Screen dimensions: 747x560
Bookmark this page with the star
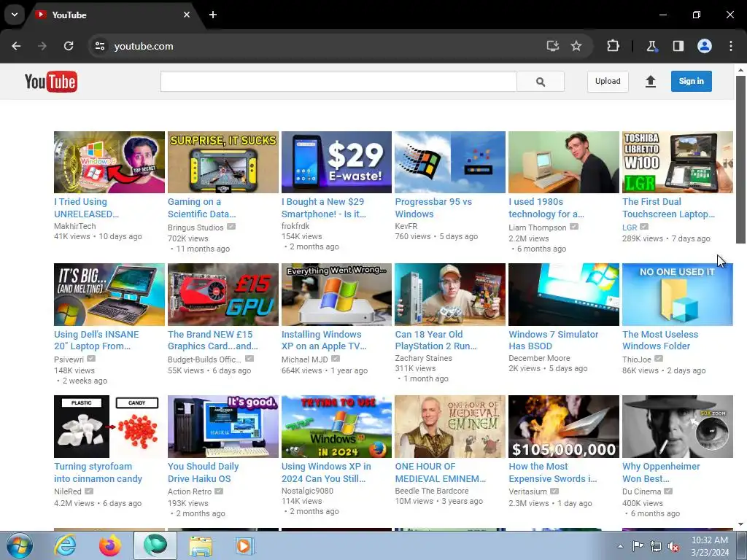pos(576,46)
